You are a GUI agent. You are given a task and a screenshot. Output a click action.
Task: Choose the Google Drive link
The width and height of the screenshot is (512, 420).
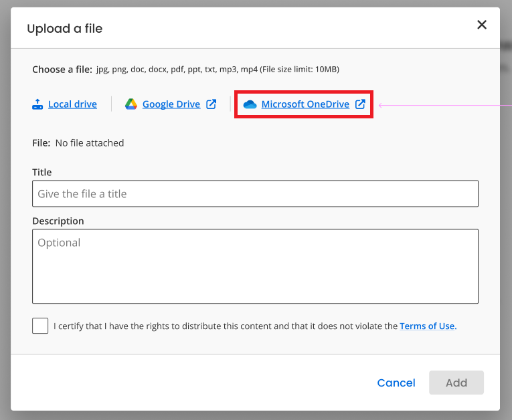pos(171,104)
